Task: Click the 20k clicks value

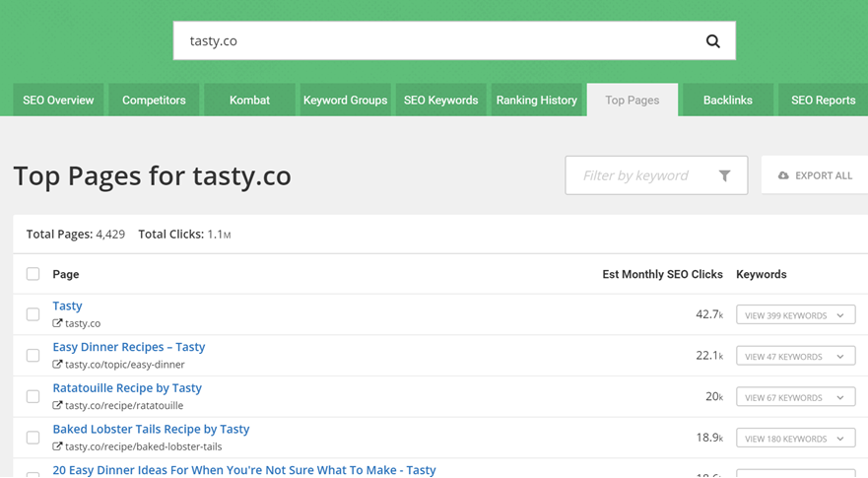Action: [x=714, y=396]
